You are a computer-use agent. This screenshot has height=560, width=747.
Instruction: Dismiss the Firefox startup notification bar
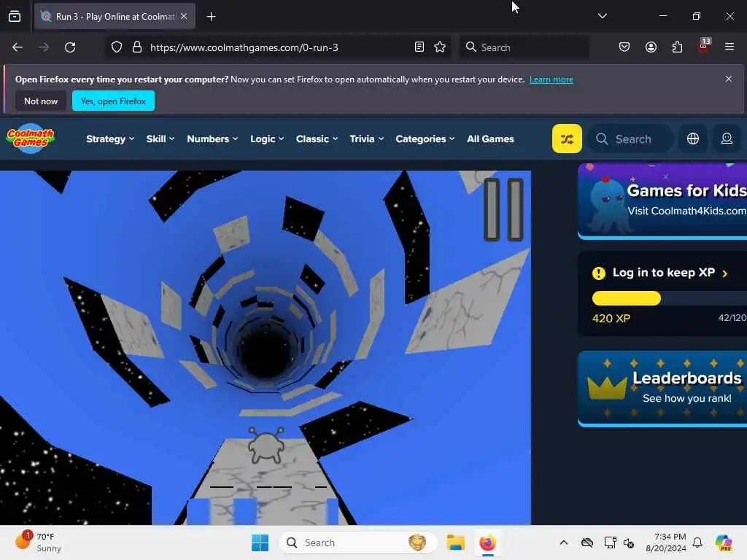point(729,79)
